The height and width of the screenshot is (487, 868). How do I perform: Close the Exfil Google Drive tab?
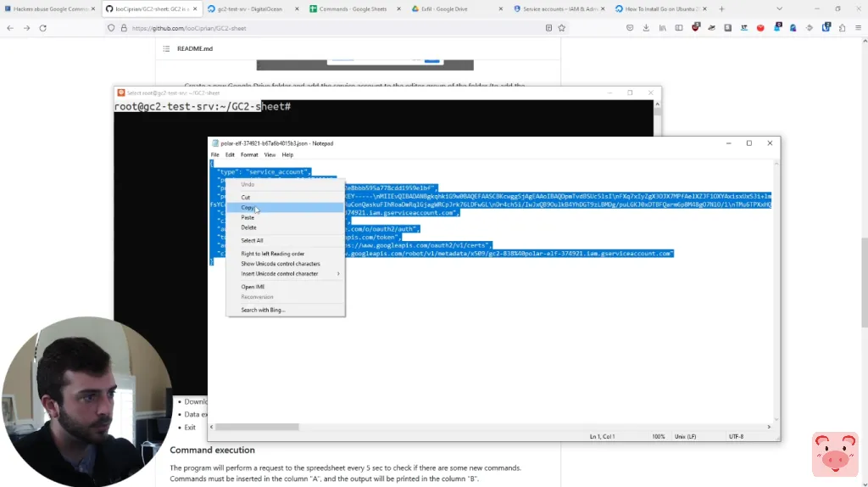(500, 8)
